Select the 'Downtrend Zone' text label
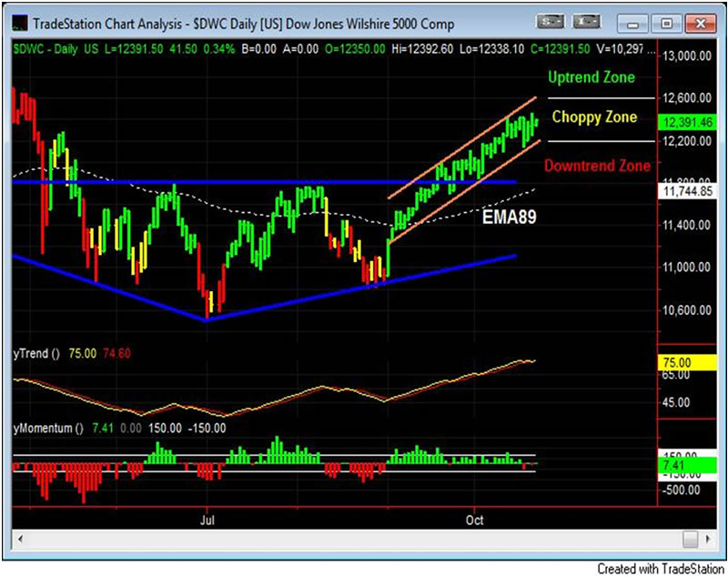Screen dimensions: 728x577 coord(597,166)
